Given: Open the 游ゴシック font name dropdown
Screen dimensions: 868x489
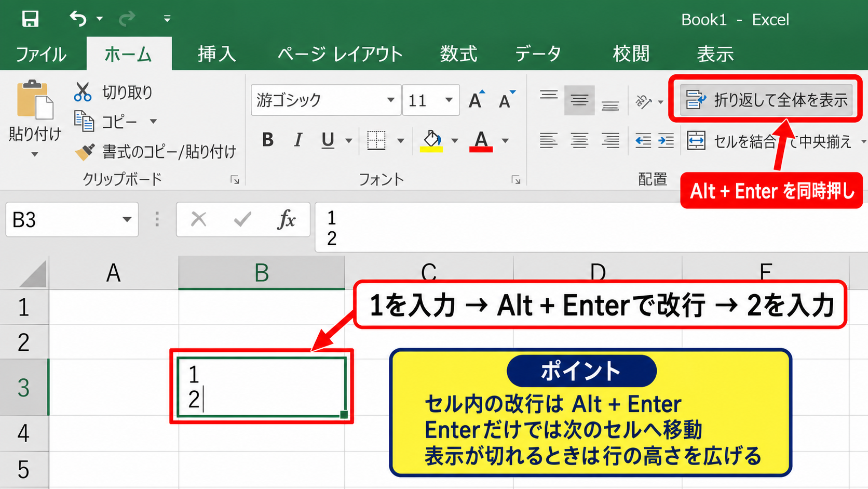Looking at the screenshot, I should (390, 100).
